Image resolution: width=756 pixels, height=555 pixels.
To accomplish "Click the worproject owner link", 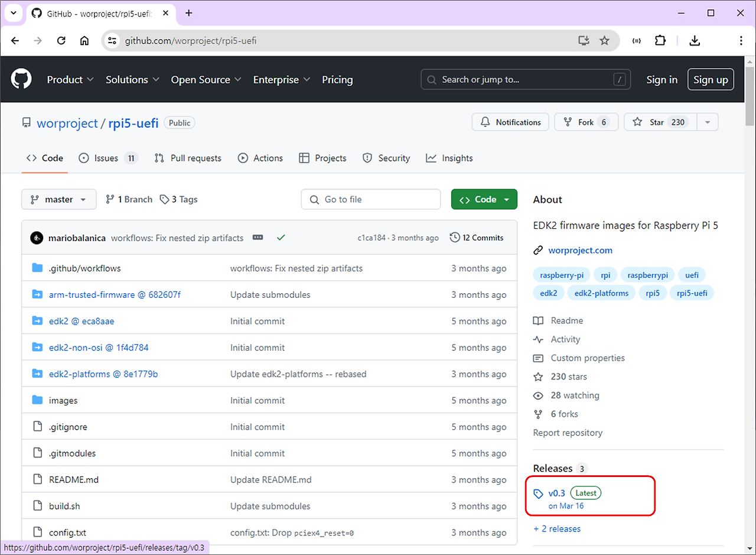I will pyautogui.click(x=67, y=123).
